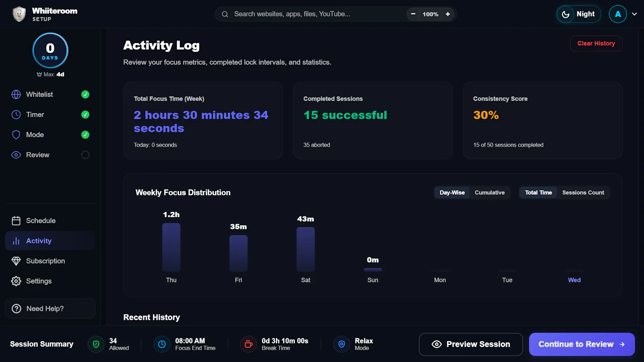Image resolution: width=644 pixels, height=362 pixels.
Task: Click the search magnifier icon
Action: click(225, 14)
